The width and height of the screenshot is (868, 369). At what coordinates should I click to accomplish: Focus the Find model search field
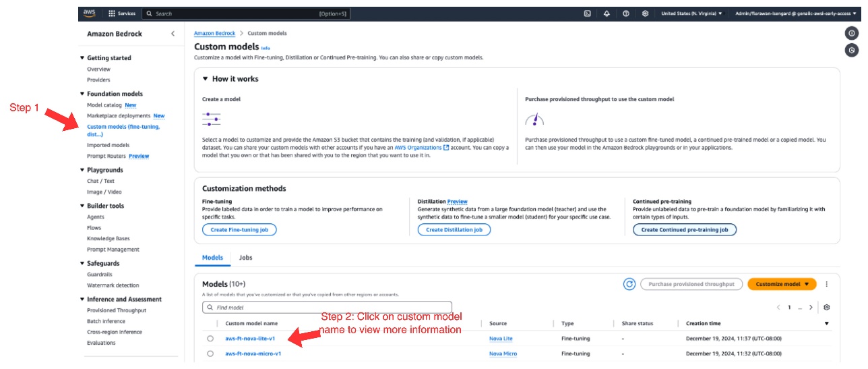pos(327,307)
